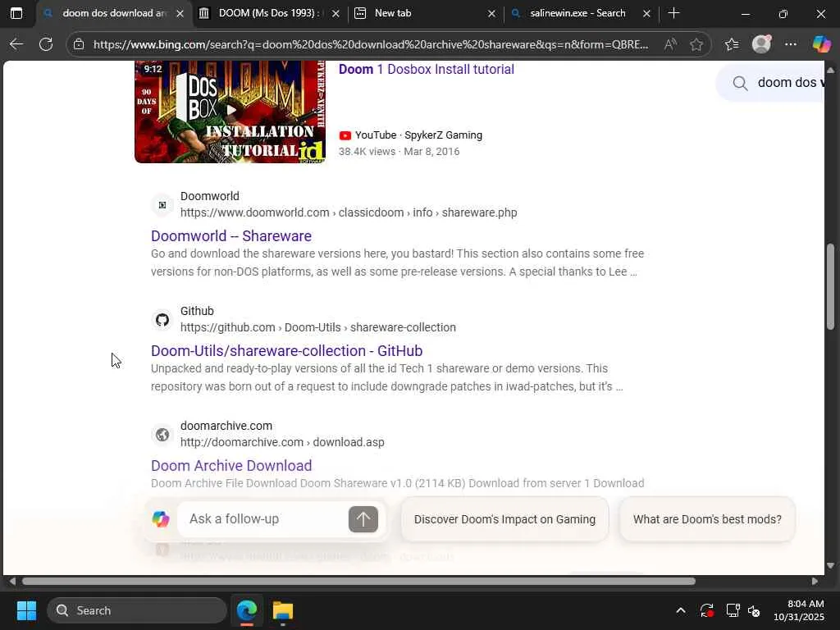Focus the 'Ask a follow-up' field
Screen dimensions: 840x630
click(262, 518)
